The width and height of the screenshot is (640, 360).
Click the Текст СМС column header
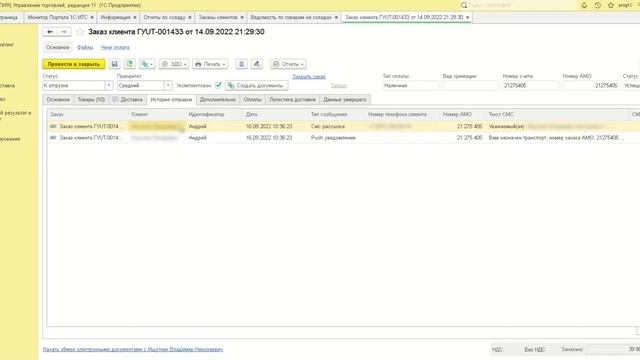coord(558,114)
